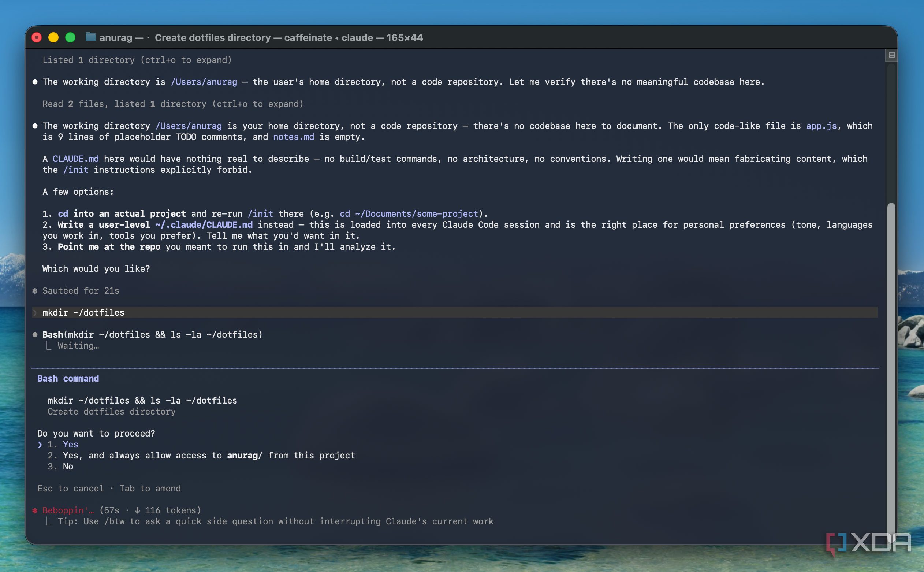Select option "3. No" to decline
The width and height of the screenshot is (924, 572).
click(60, 467)
